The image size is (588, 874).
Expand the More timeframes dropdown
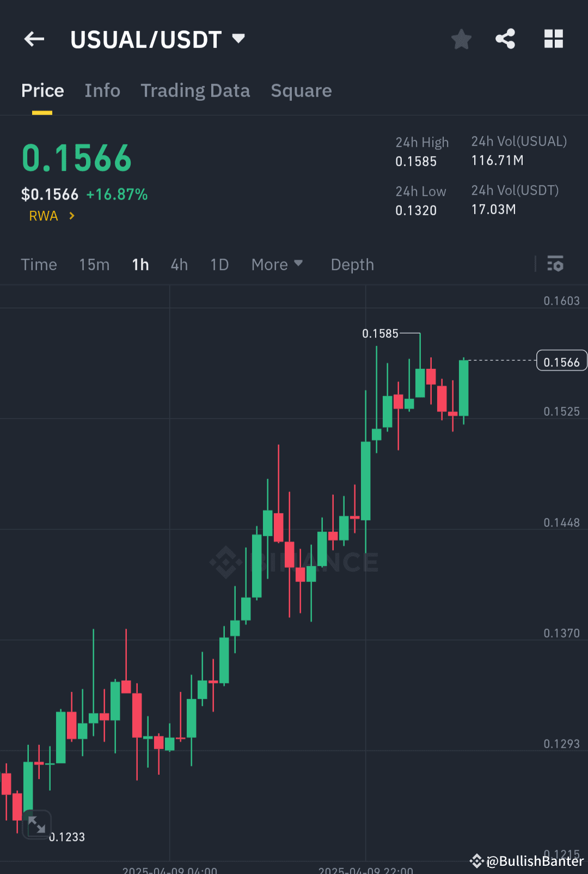coord(277,264)
